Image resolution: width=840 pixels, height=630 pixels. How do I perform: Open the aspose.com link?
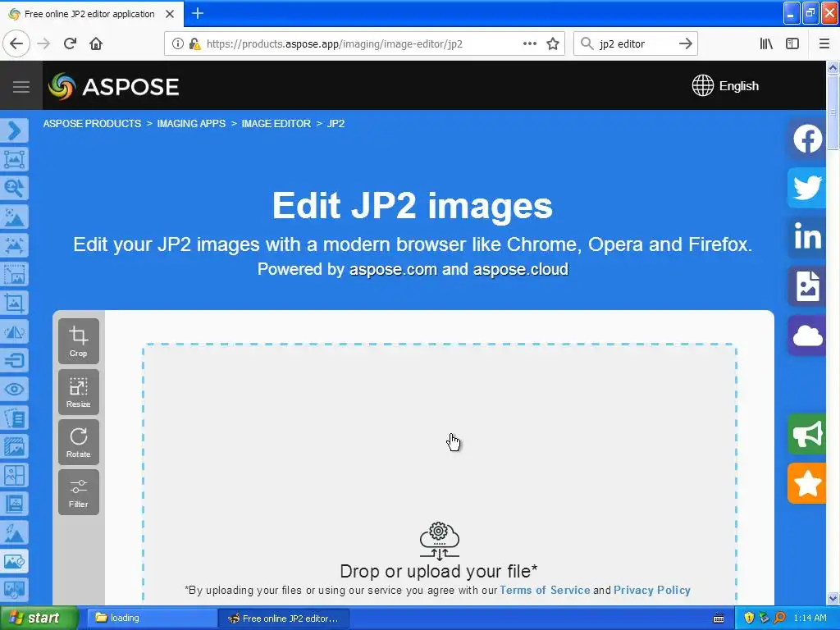tap(393, 269)
